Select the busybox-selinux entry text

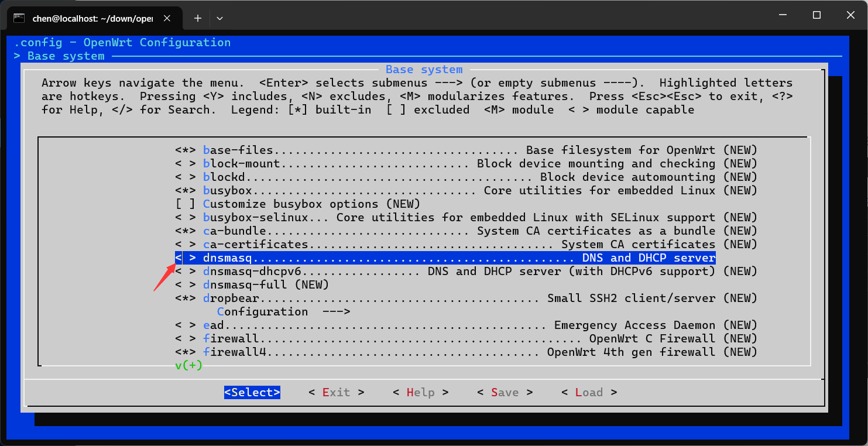(256, 218)
